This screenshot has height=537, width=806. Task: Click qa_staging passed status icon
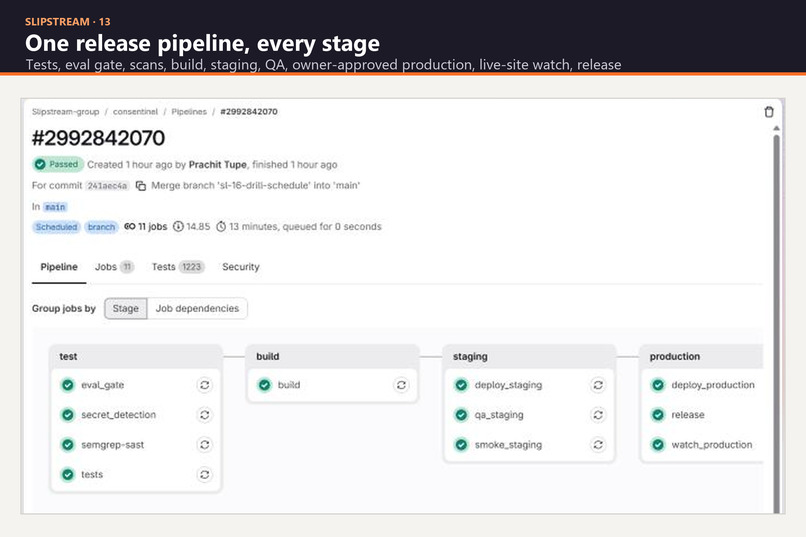pos(462,415)
